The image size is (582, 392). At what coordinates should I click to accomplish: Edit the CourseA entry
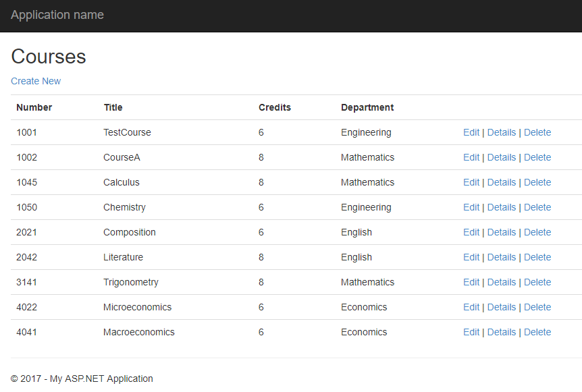pyautogui.click(x=471, y=157)
